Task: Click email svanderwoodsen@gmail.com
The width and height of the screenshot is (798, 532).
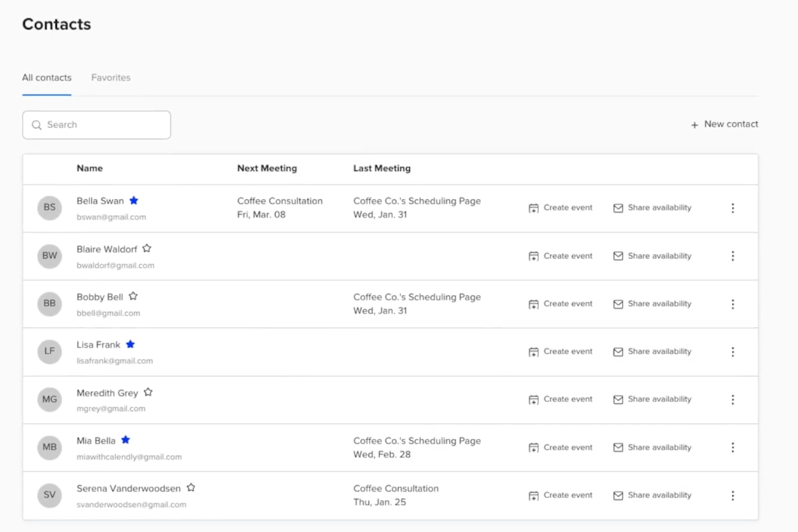Action: 131,505
